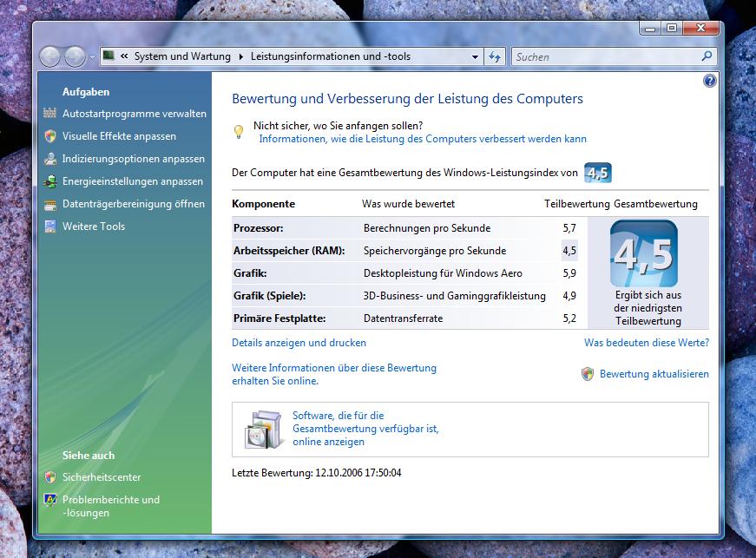756x558 pixels.
Task: Open Indizierungsoptionen anpassen
Action: click(134, 159)
